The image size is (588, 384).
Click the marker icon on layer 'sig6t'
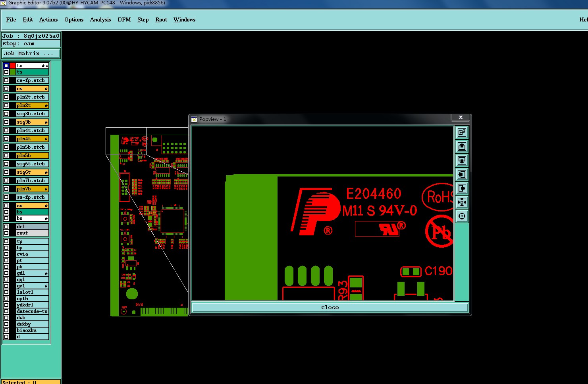coord(46,172)
